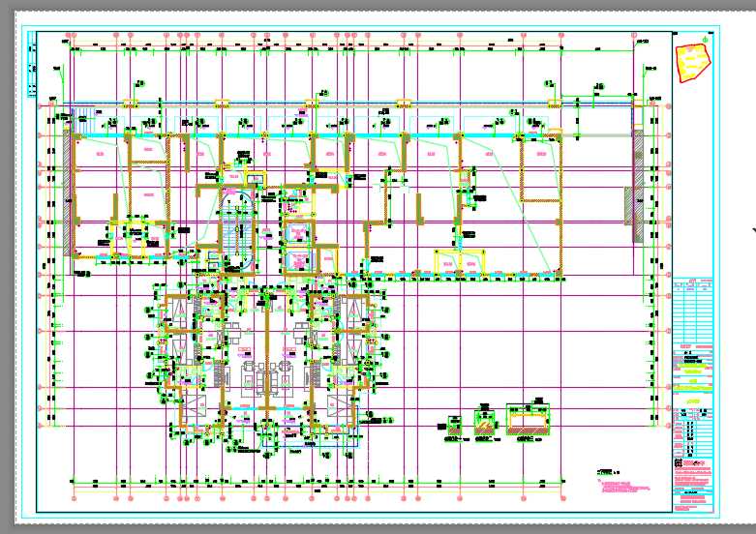Image resolution: width=756 pixels, height=534 pixels.
Task: Click the hatched wall block at right edge
Action: [638, 186]
